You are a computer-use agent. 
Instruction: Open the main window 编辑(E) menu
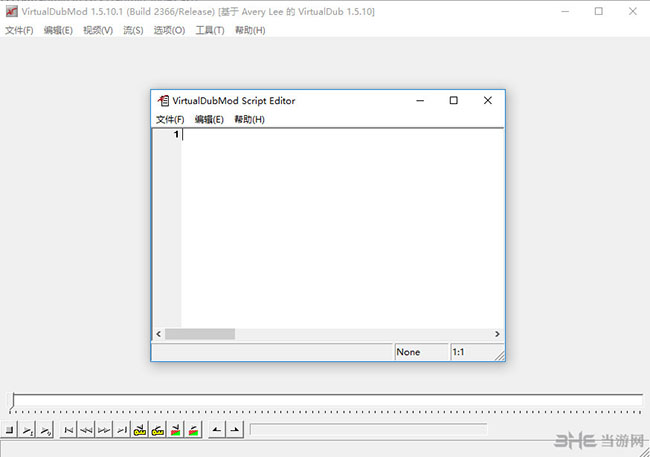pyautogui.click(x=58, y=30)
